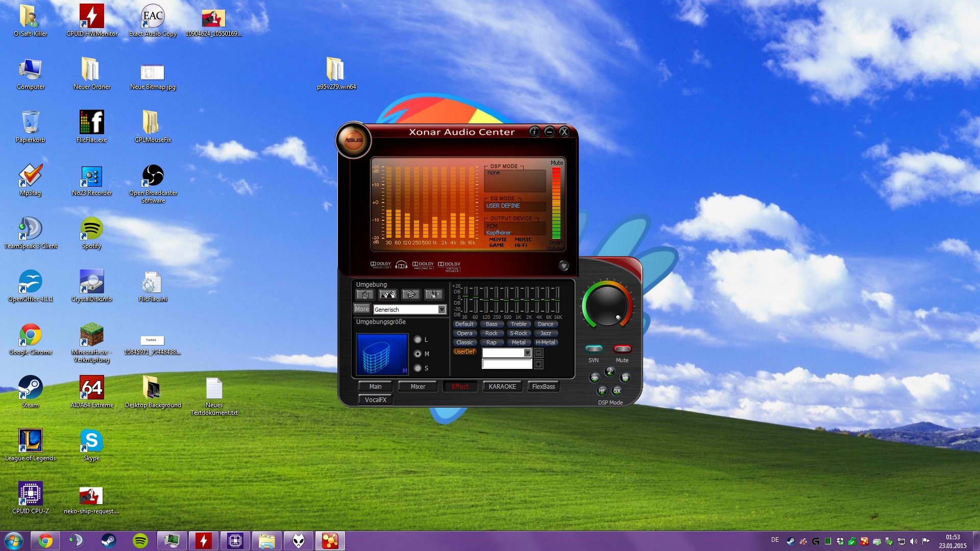This screenshot has width=980, height=551.
Task: Collapse panel with round down-arrow button
Action: [563, 265]
